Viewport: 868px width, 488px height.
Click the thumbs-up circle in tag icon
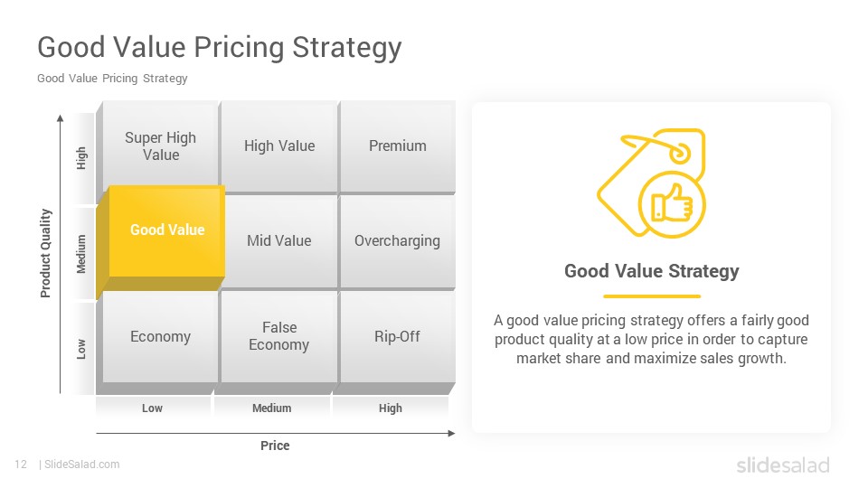672,205
